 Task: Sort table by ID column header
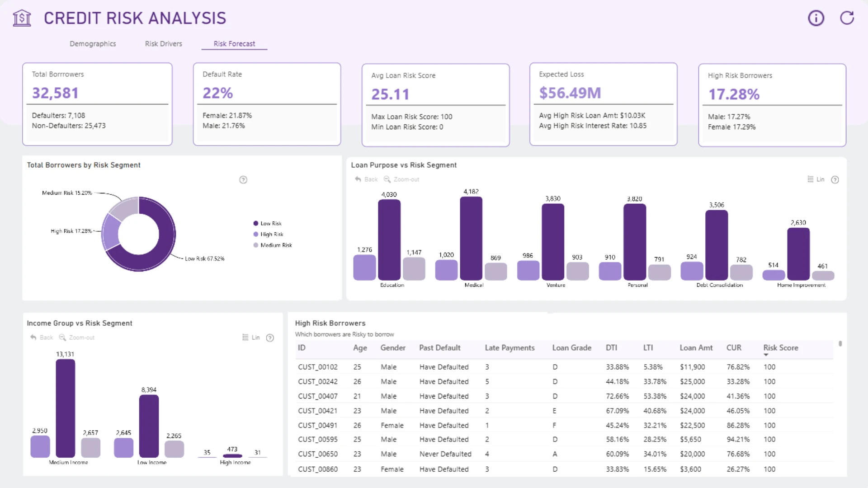(x=302, y=348)
